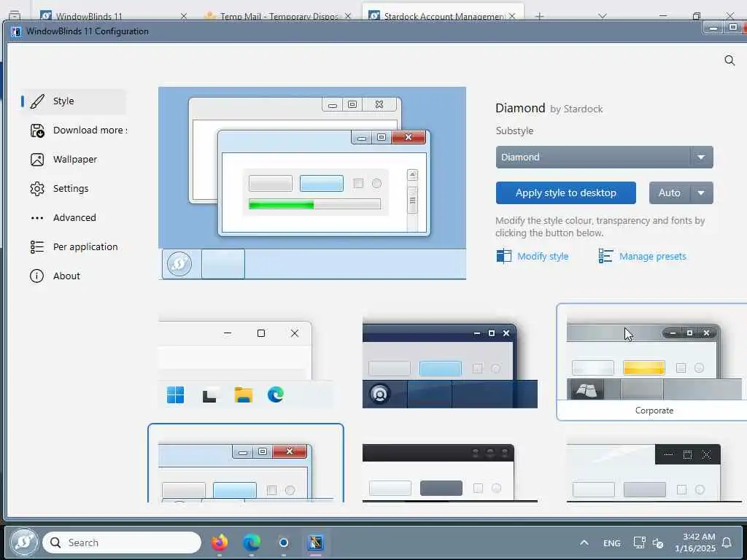This screenshot has height=560, width=747.
Task: Open a new browser tab plus button
Action: [x=539, y=16]
